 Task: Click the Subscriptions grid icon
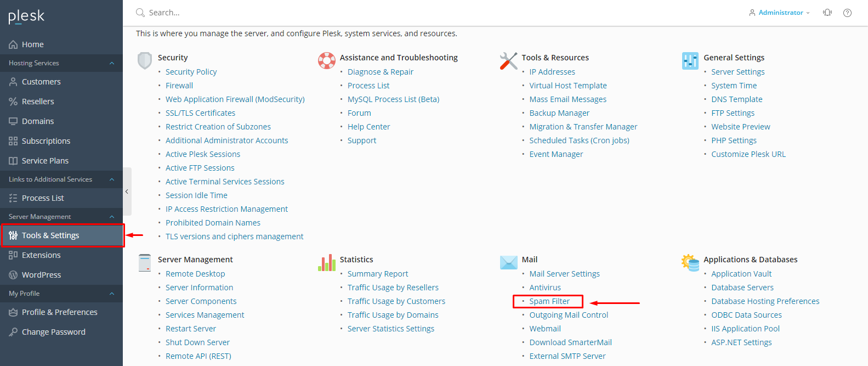pos(13,141)
